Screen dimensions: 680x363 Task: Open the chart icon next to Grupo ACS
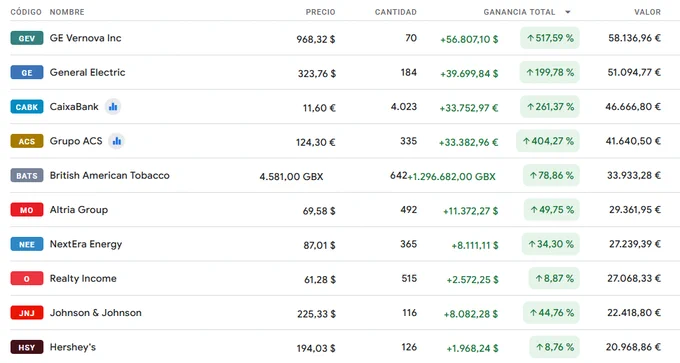coord(116,141)
